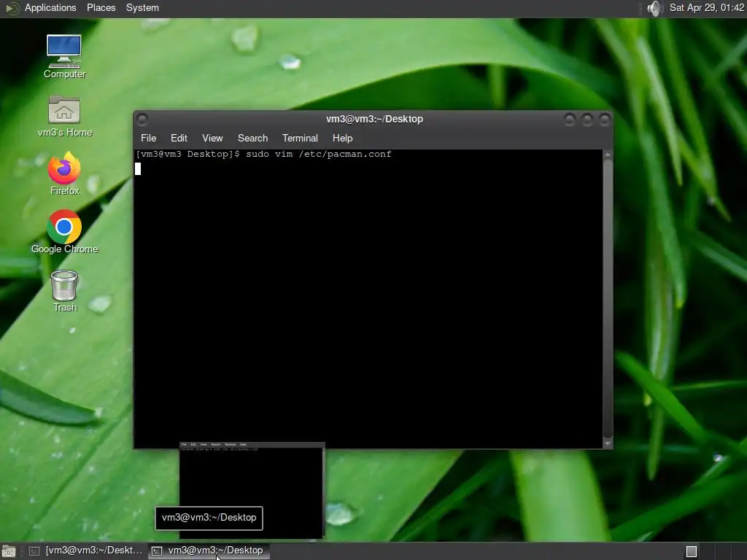Close the terminal window
Viewport: 747px width, 560px height.
(605, 119)
